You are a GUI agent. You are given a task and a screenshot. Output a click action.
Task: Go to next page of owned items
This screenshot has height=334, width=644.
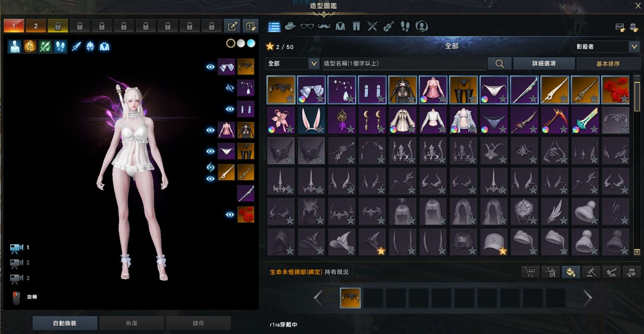click(588, 298)
